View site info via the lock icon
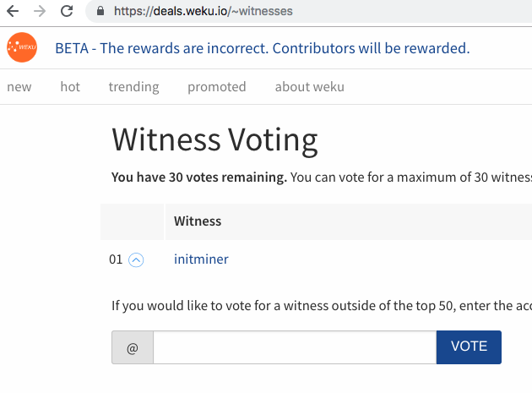 click(100, 13)
